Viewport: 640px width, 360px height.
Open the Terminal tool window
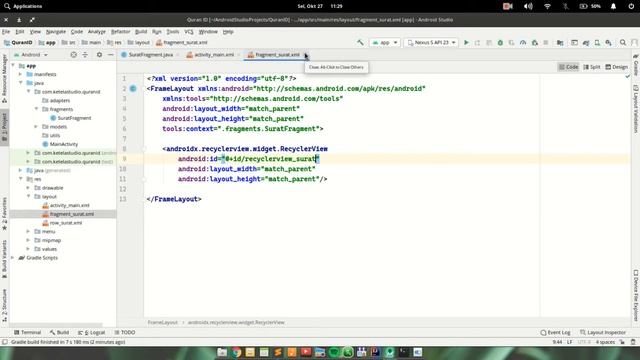(x=27, y=332)
